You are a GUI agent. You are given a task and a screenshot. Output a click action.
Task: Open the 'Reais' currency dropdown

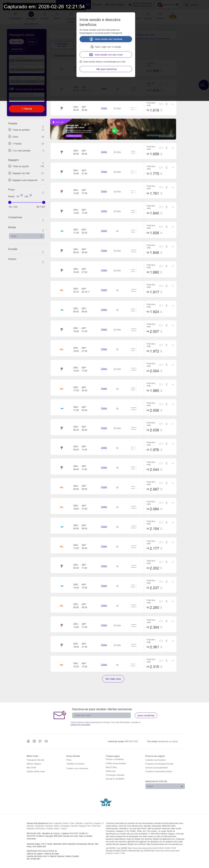(27, 236)
